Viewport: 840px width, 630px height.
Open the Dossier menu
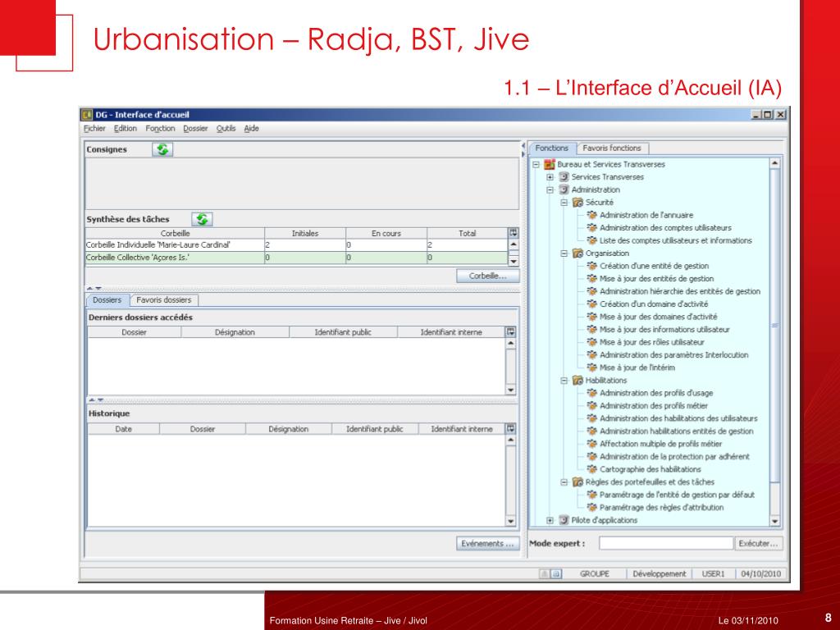[195, 129]
